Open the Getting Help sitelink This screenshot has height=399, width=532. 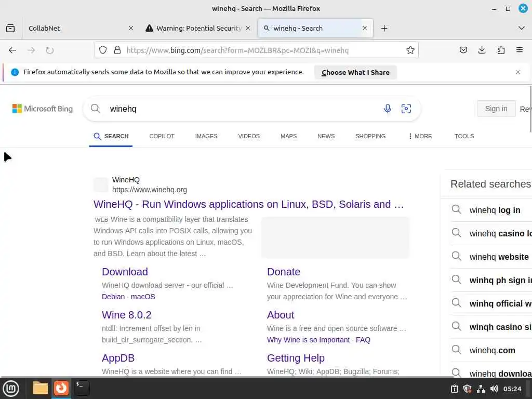(296, 358)
